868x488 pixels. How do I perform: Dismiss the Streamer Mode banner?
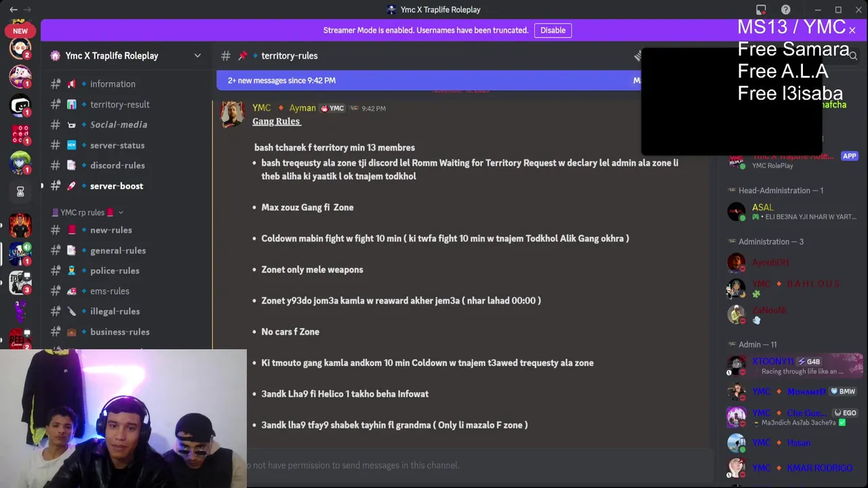tap(852, 30)
